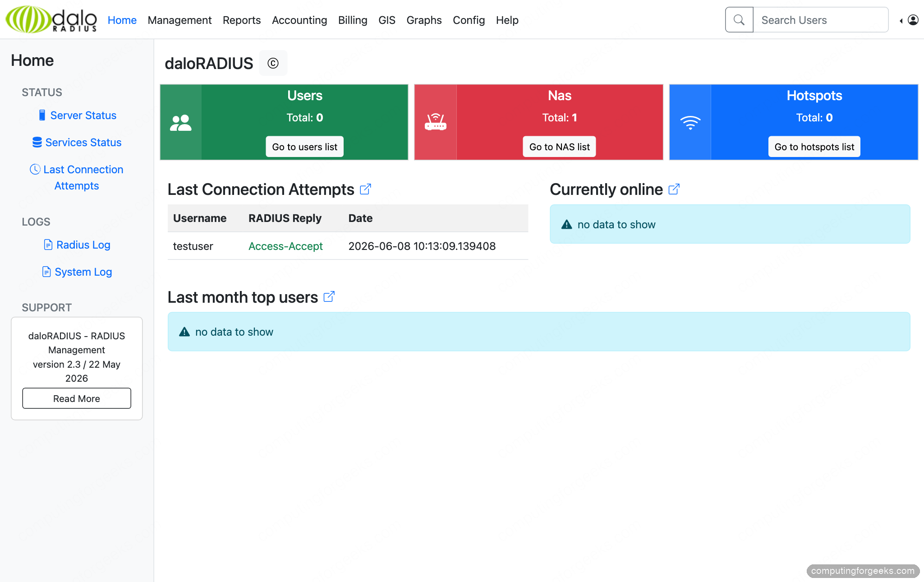Click the RADIUS Reply column header
This screenshot has width=924, height=582.
[285, 218]
